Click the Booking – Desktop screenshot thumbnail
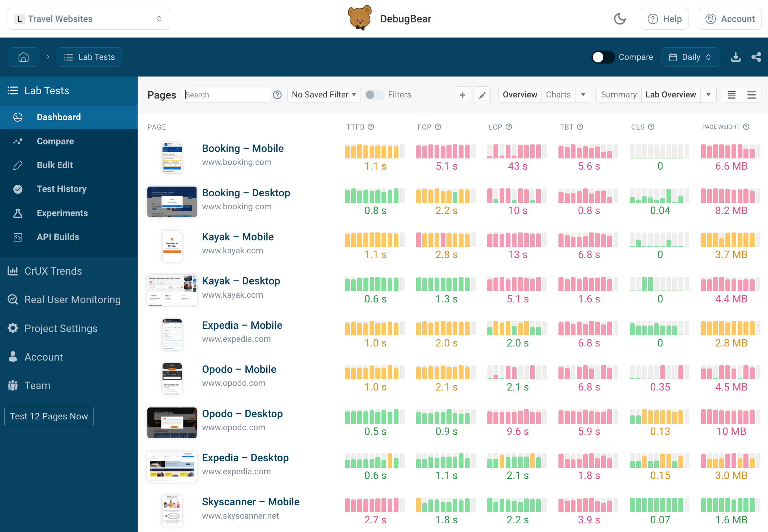The width and height of the screenshot is (768, 532). tap(172, 202)
